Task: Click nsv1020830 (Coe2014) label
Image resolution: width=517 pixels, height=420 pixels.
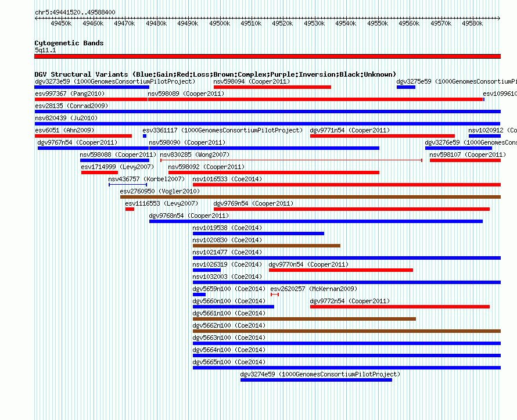Action: 228,240
